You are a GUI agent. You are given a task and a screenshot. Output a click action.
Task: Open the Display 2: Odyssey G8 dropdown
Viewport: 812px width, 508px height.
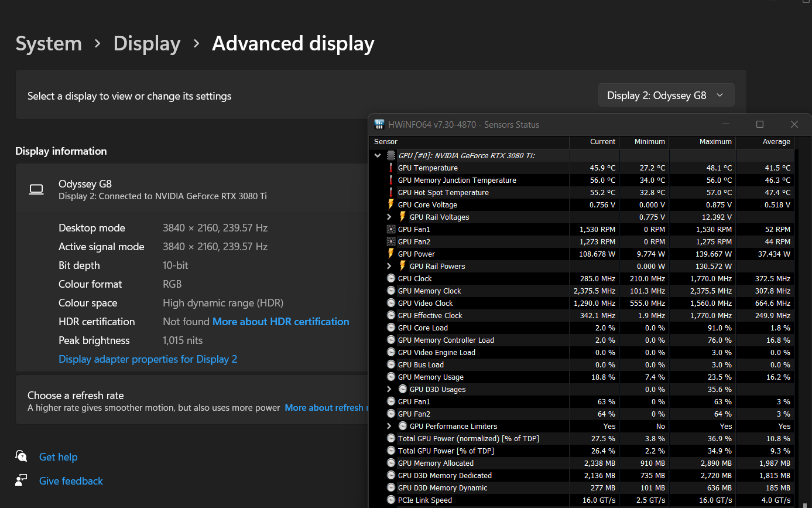666,94
